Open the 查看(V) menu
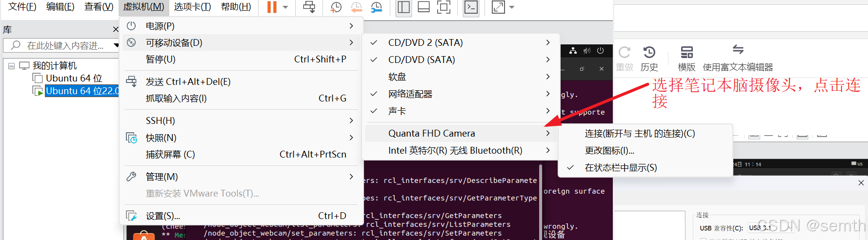The width and height of the screenshot is (868, 240). [99, 7]
